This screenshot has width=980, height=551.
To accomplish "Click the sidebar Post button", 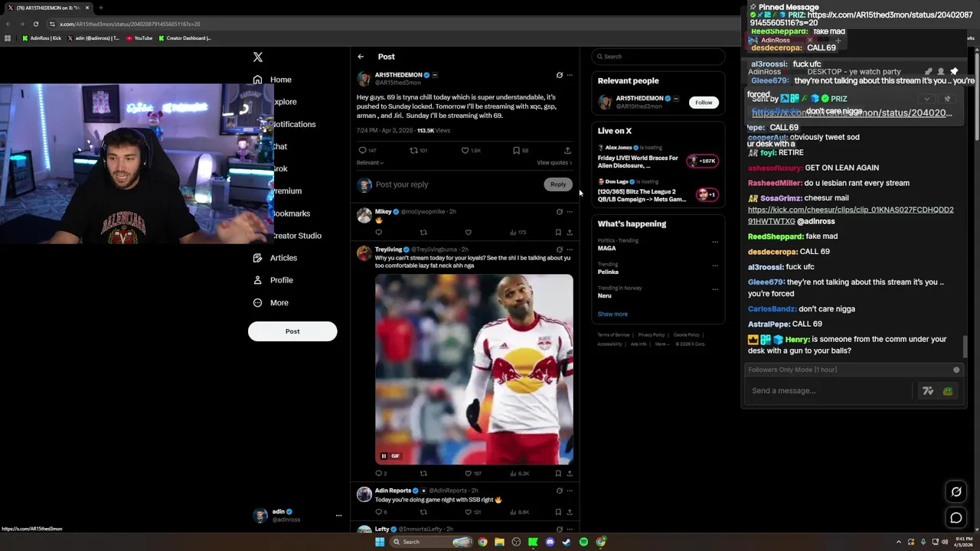I will [x=292, y=331].
